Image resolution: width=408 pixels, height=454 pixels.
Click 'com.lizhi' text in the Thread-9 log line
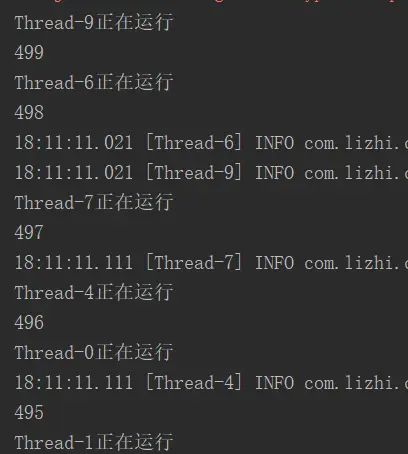tap(352, 173)
